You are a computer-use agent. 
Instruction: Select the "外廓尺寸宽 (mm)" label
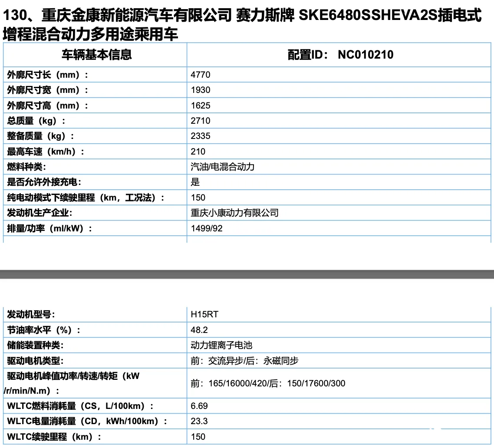click(x=48, y=90)
